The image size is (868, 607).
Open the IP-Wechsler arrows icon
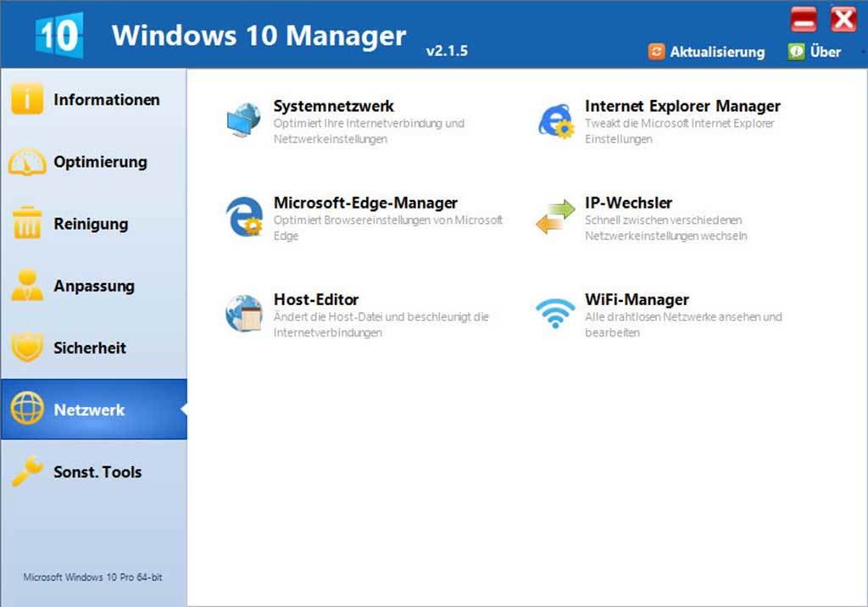(x=555, y=216)
